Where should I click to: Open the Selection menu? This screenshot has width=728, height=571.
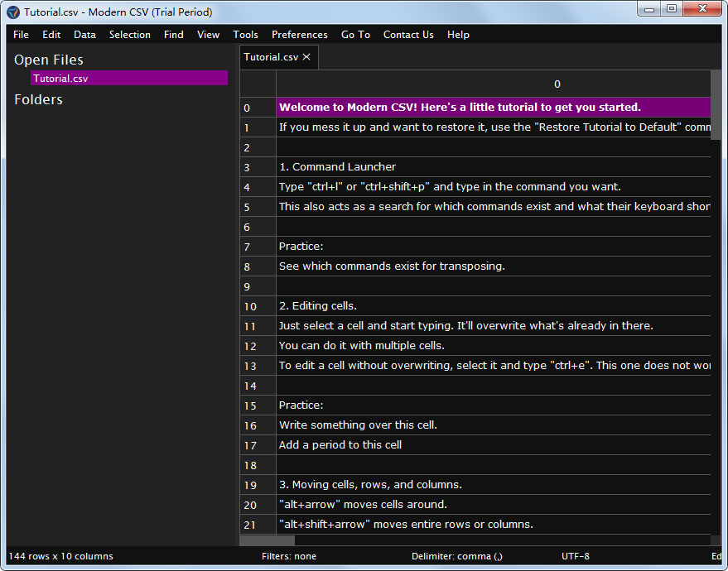coord(130,35)
